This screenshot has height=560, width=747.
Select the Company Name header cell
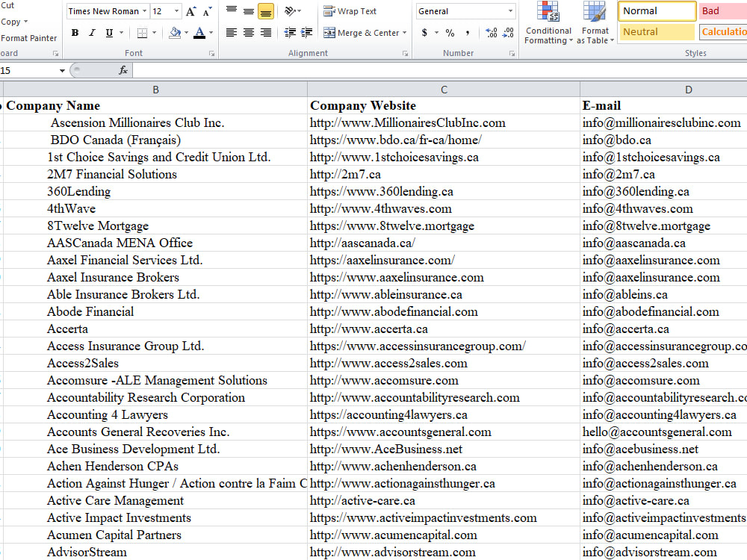pos(155,106)
